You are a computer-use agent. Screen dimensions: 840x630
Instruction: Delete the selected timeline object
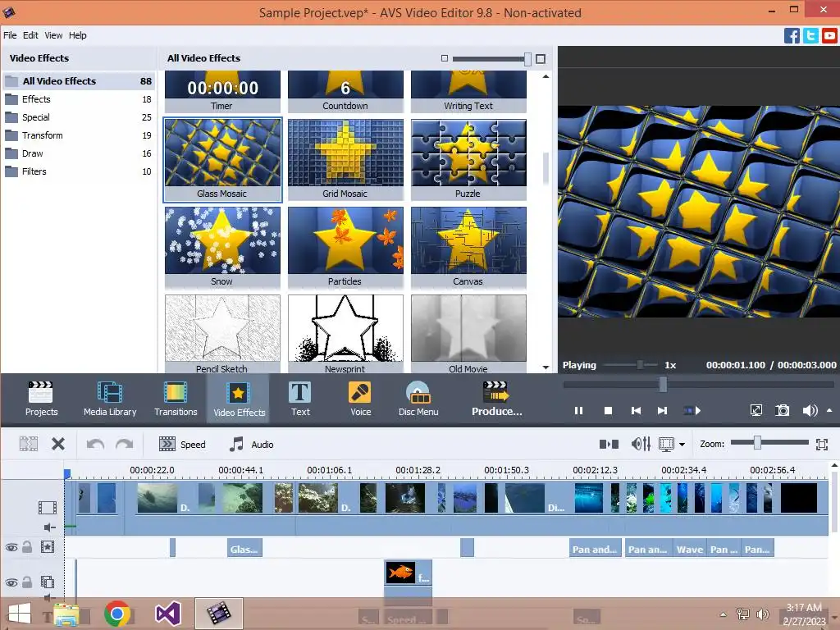(58, 444)
